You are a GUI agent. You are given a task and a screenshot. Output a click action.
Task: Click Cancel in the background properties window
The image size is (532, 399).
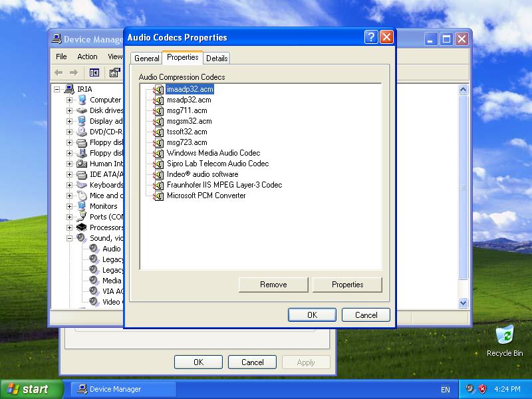point(253,362)
